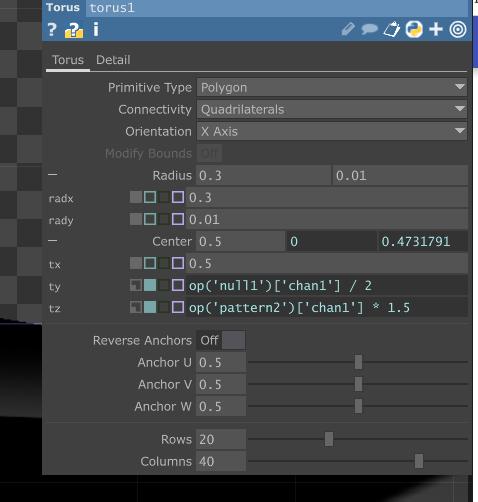Click second Radius field showing 0.01
Screen dimensions: 478x502
(x=400, y=175)
